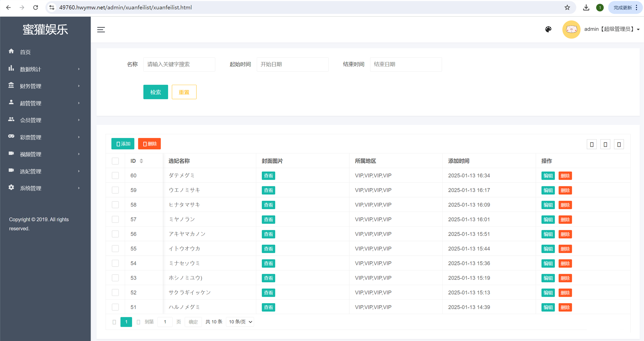Open the 选妃管理 menu item
Image resolution: width=644 pixels, height=341 pixels.
point(31,171)
